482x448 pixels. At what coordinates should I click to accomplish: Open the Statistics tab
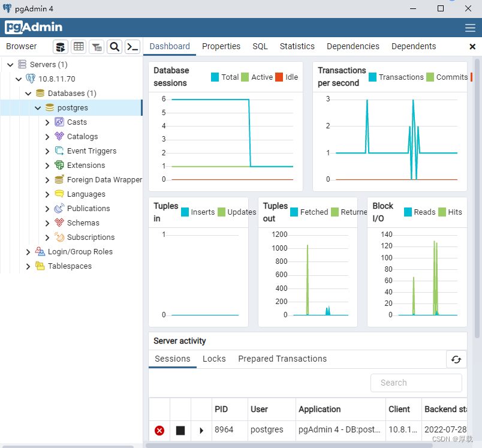[297, 46]
